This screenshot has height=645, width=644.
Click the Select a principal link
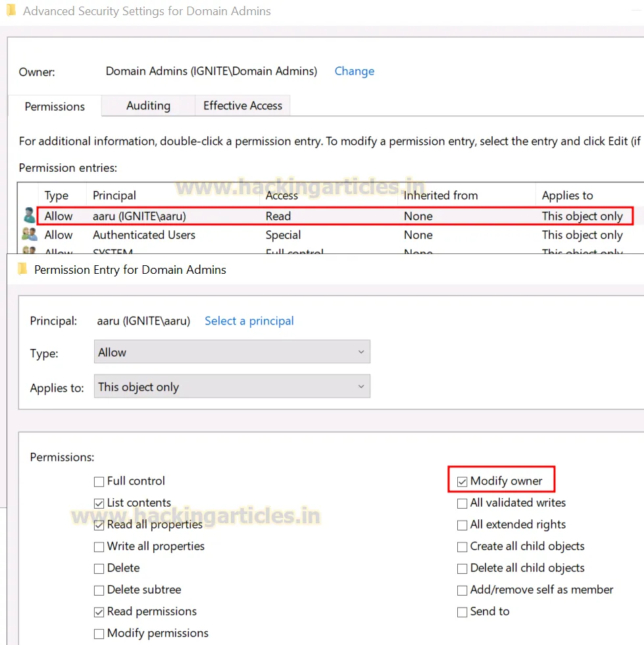[249, 321]
